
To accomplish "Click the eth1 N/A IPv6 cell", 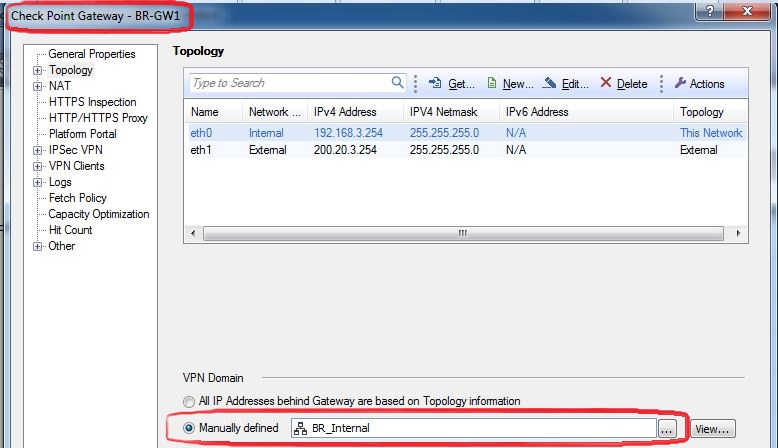I will 516,150.
